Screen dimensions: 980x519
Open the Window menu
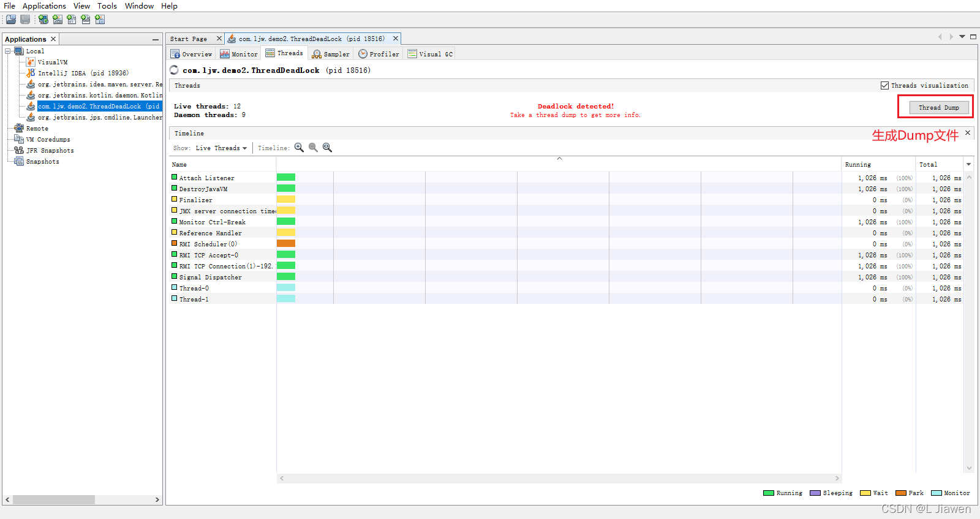[x=139, y=6]
